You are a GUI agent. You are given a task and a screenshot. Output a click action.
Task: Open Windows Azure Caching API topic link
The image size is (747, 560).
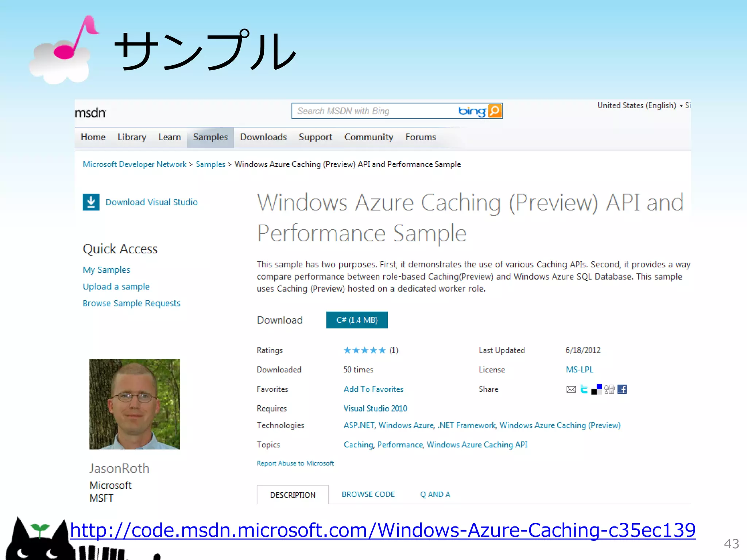pos(477,445)
